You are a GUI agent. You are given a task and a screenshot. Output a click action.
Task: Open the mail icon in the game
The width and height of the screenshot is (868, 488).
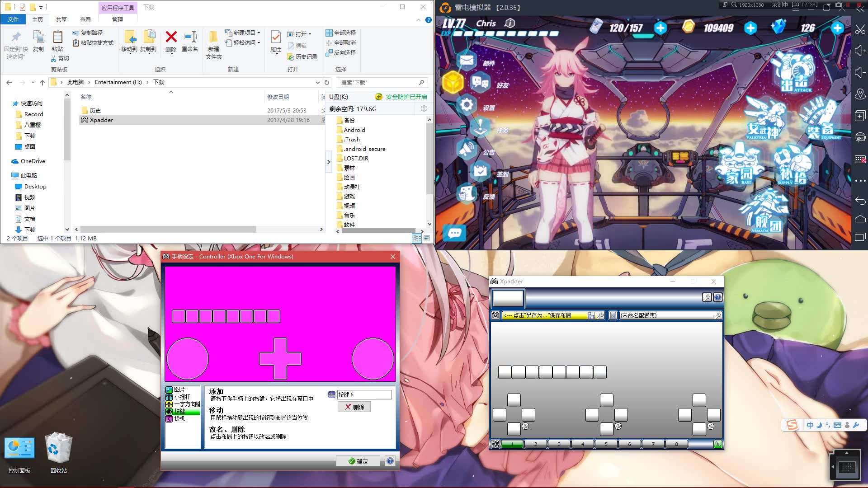click(467, 61)
